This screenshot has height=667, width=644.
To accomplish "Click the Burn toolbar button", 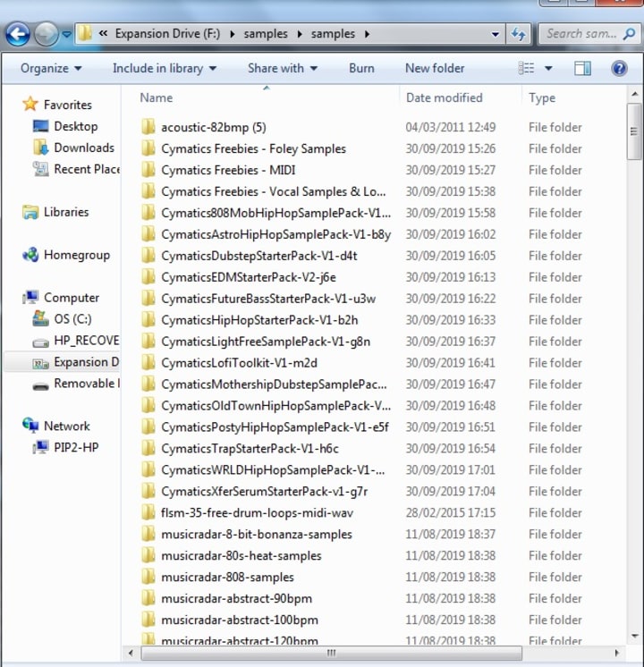I will tap(361, 69).
